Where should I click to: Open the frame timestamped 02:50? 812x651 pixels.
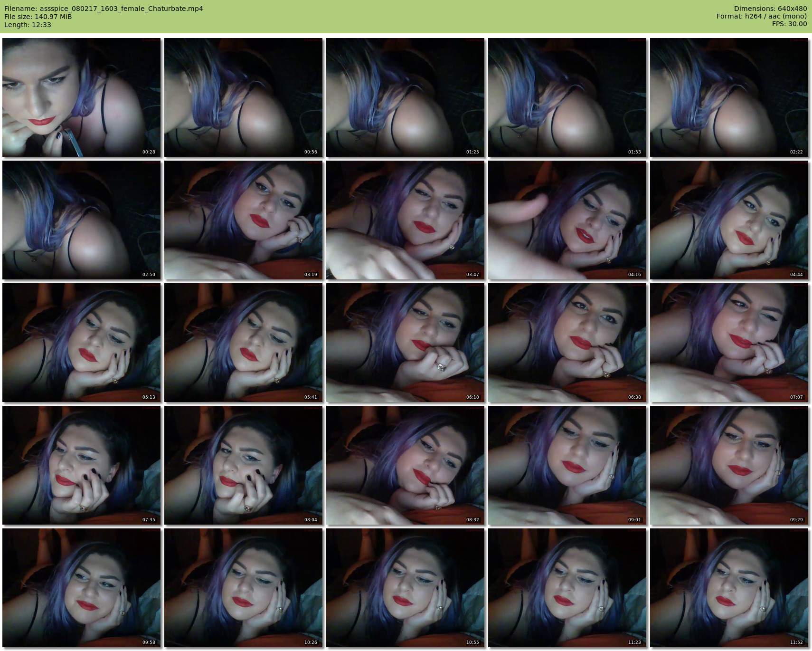(x=81, y=220)
